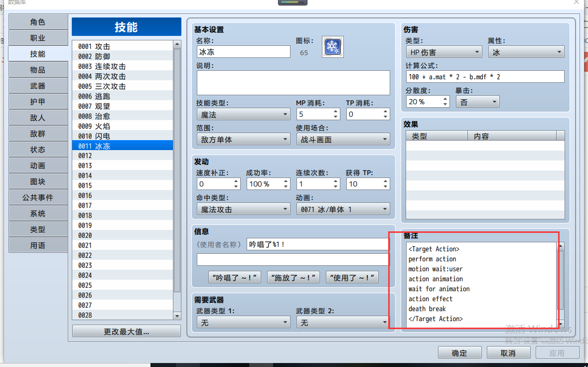Click the “吟唱了～！” message template button
The width and height of the screenshot is (588, 367).
(234, 277)
